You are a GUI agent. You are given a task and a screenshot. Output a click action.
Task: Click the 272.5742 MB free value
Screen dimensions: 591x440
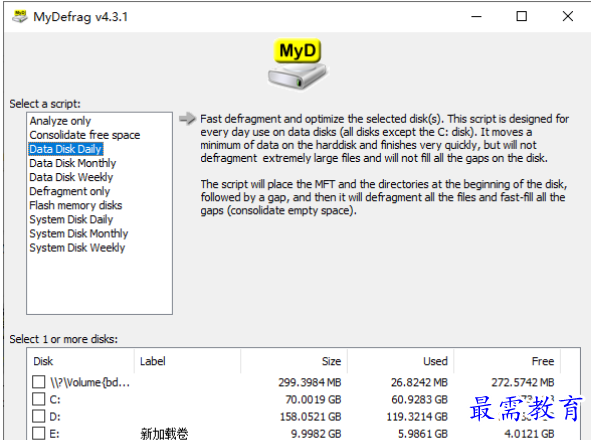coord(523,382)
